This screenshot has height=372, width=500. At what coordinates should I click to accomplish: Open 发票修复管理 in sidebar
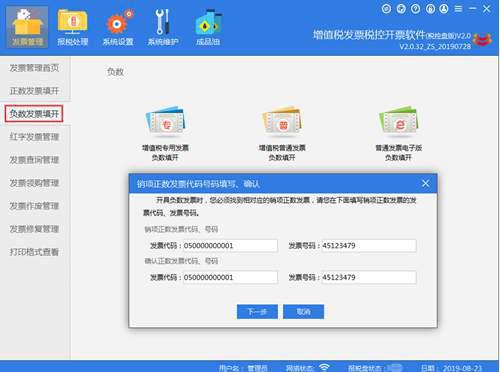tap(34, 229)
